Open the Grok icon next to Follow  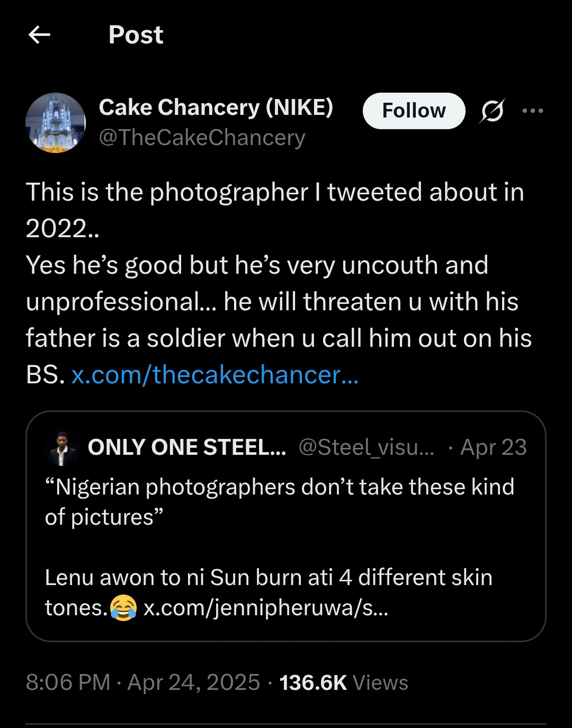click(x=492, y=111)
